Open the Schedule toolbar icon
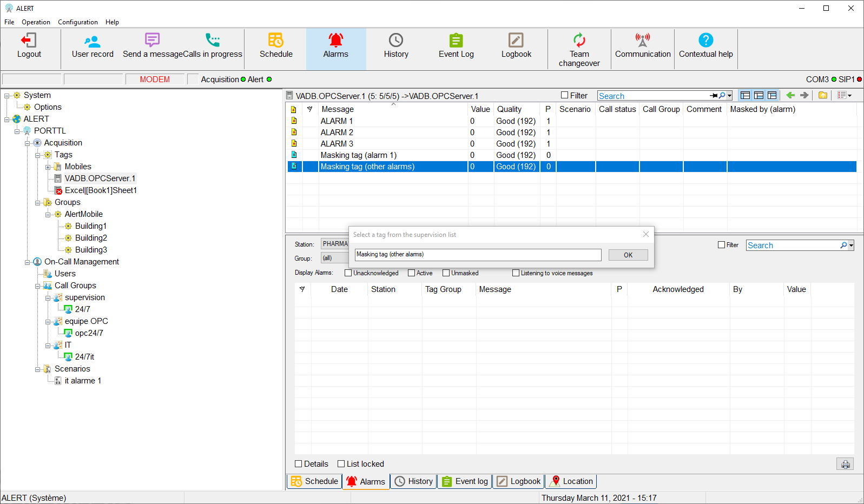 pyautogui.click(x=276, y=41)
